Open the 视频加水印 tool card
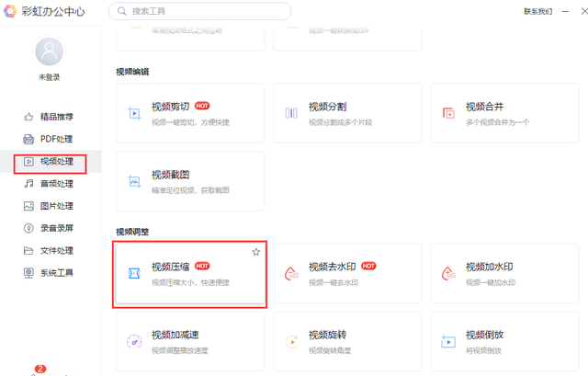The image size is (588, 376). pos(504,274)
